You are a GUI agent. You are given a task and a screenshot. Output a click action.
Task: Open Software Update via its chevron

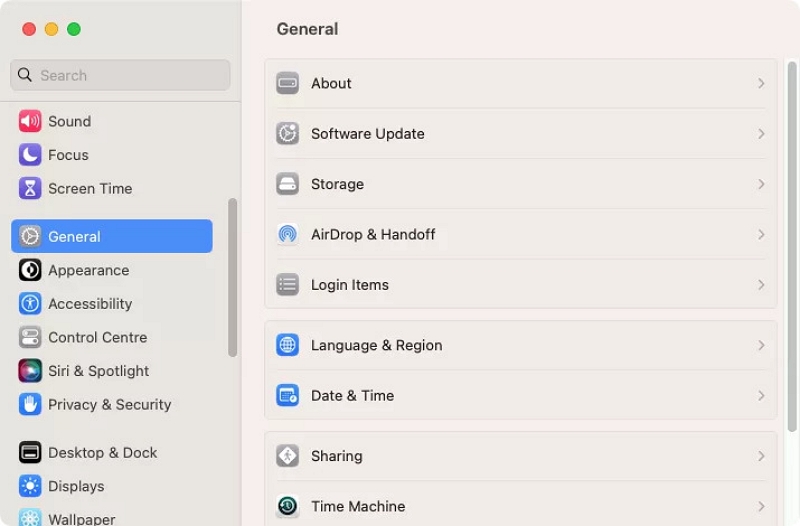(761, 134)
